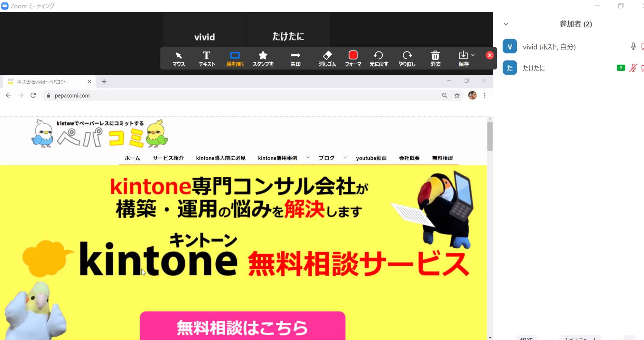Select the 矢印 arrow drawing tool

(x=295, y=58)
